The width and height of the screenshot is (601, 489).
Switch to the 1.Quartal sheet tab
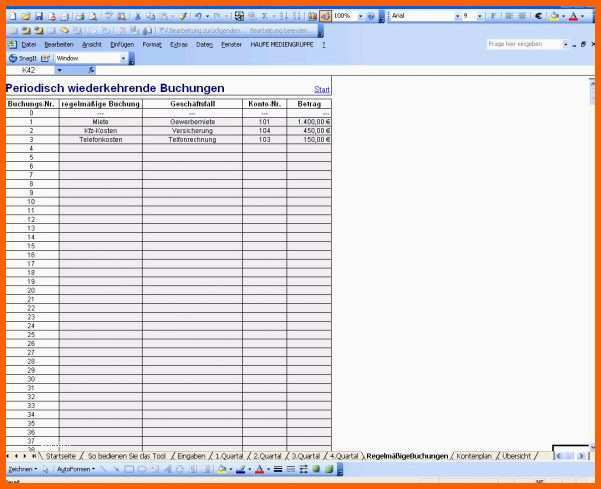pos(229,456)
